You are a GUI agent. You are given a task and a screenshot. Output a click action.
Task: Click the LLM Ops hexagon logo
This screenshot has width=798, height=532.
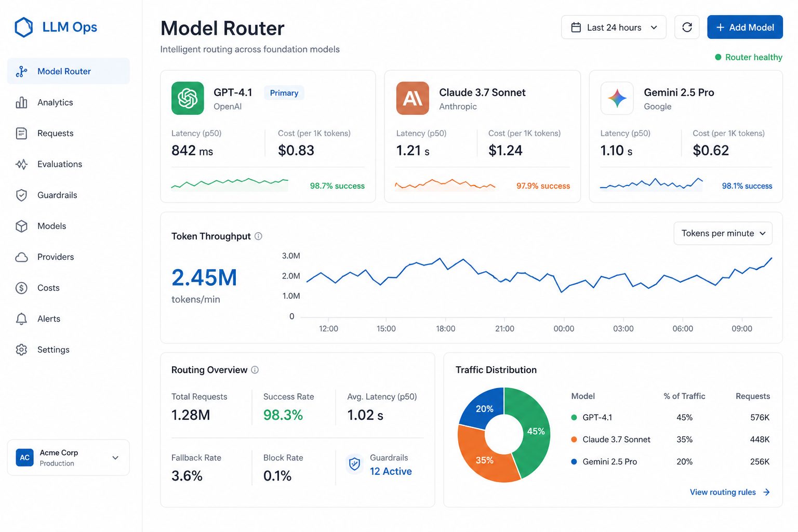click(23, 28)
